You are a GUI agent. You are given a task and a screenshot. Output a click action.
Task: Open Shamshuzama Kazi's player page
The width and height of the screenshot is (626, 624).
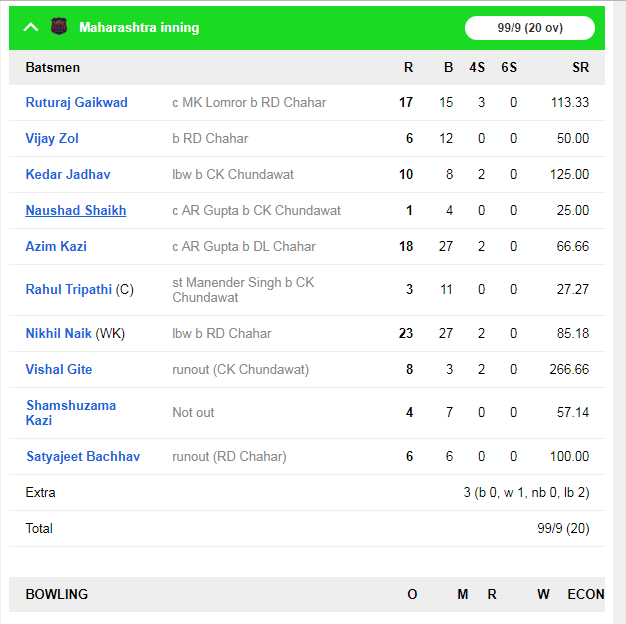(71, 413)
